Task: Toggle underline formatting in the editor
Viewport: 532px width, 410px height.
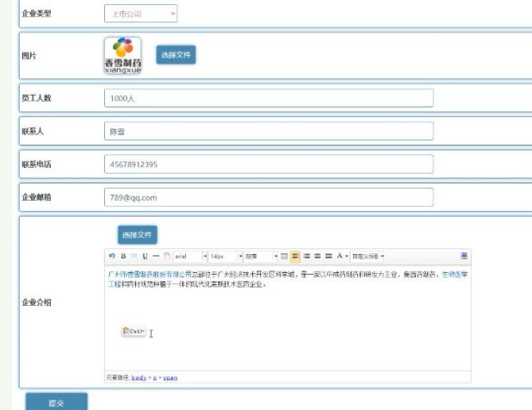Action: (x=145, y=256)
